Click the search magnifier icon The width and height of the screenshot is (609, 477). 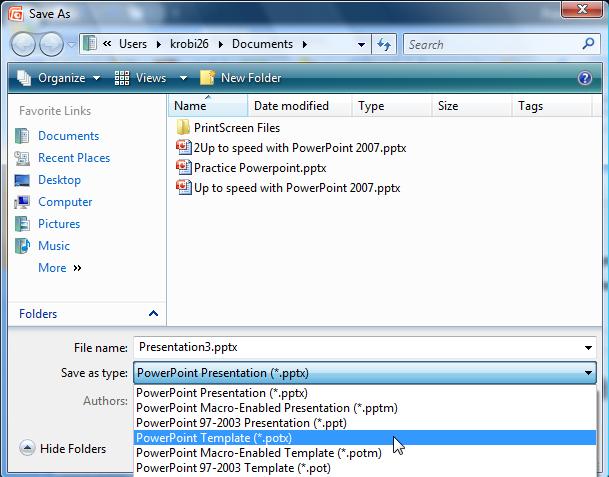click(x=588, y=44)
